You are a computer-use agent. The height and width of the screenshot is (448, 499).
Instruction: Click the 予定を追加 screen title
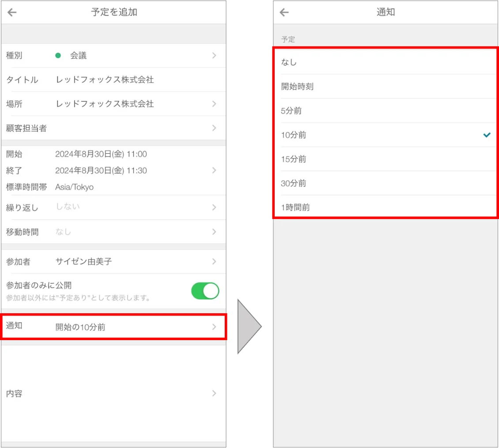(114, 12)
